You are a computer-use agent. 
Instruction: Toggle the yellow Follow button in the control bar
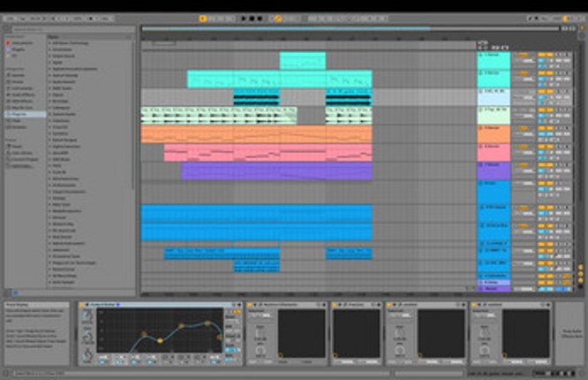coord(203,19)
